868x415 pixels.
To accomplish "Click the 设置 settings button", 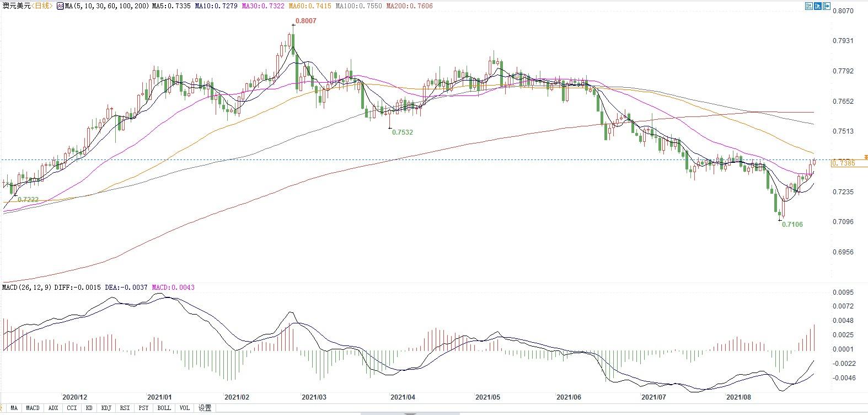I will click(205, 408).
